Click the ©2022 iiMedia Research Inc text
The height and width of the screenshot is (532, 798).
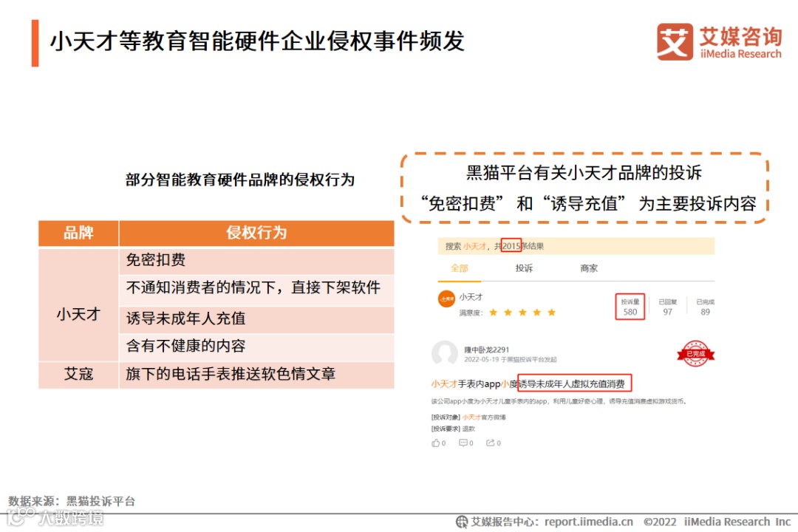pyautogui.click(x=717, y=522)
